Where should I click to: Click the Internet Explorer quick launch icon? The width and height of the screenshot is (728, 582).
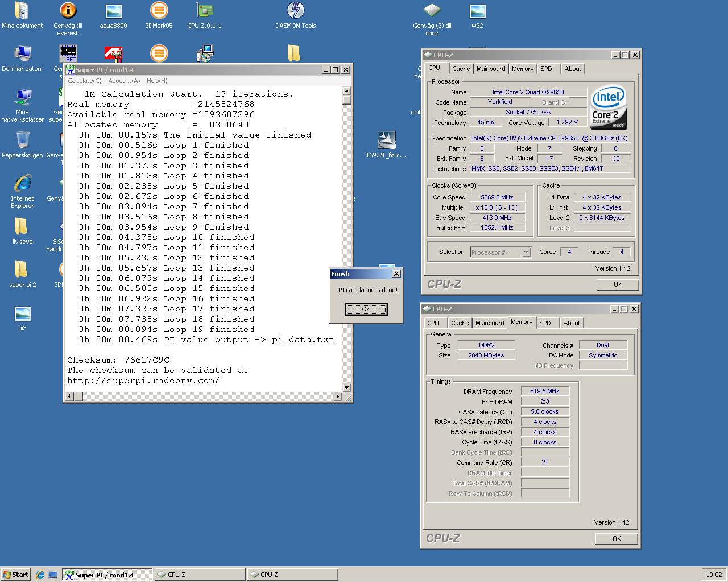(40, 575)
